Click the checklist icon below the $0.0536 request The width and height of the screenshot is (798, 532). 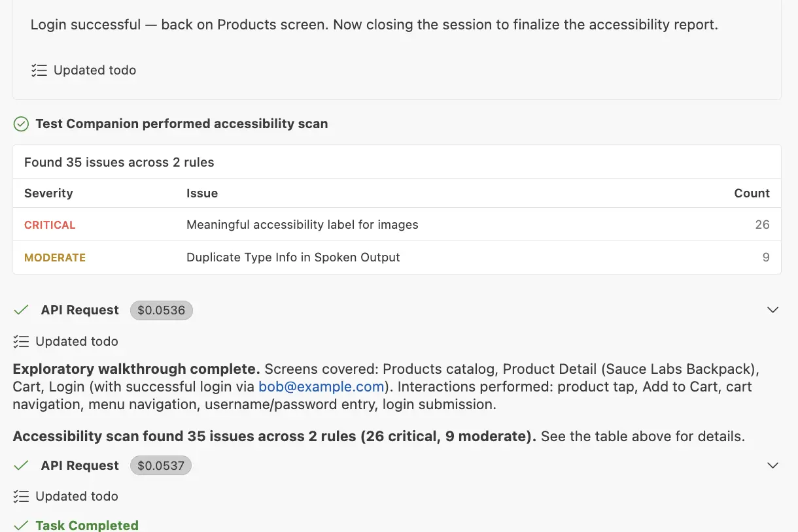point(21,341)
